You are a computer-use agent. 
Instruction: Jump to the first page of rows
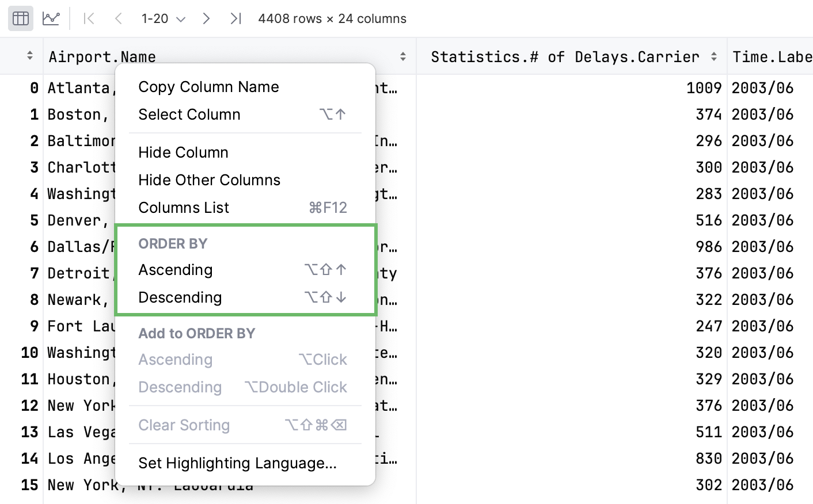point(89,18)
